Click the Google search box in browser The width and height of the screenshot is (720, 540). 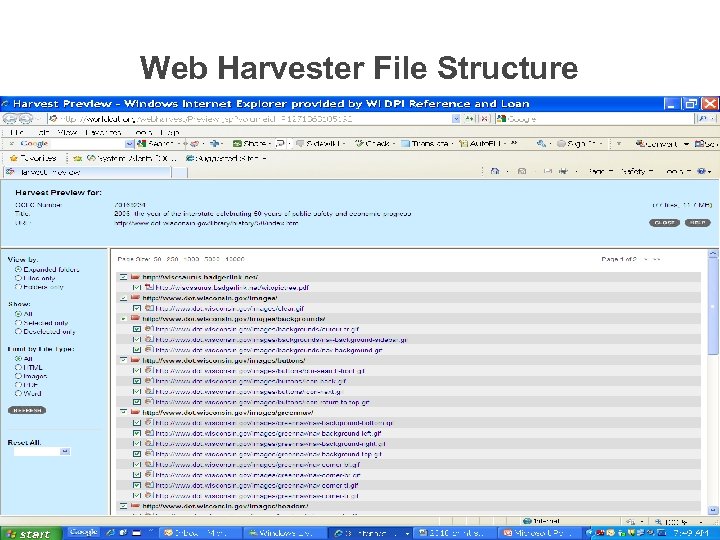[x=595, y=119]
